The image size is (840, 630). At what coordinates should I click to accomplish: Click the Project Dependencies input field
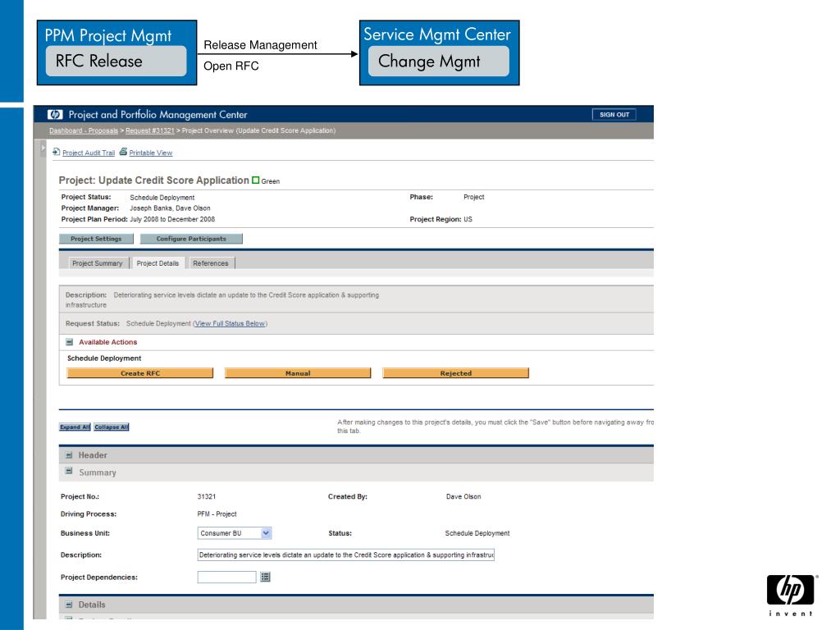click(226, 577)
